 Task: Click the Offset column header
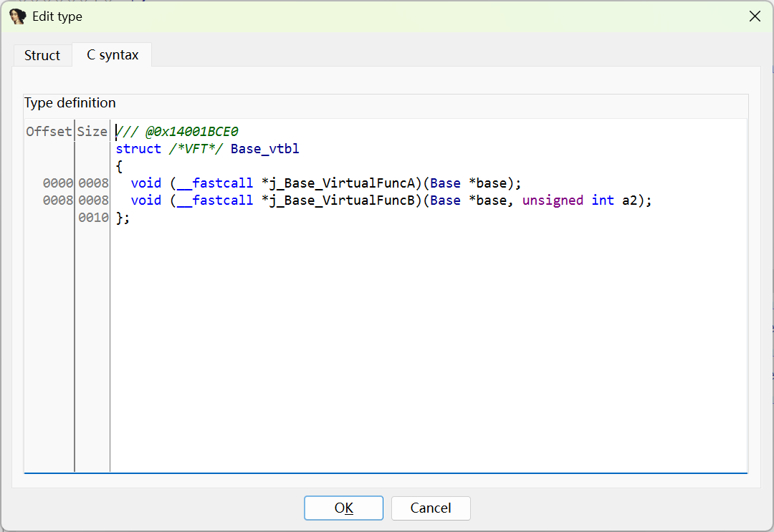point(49,132)
